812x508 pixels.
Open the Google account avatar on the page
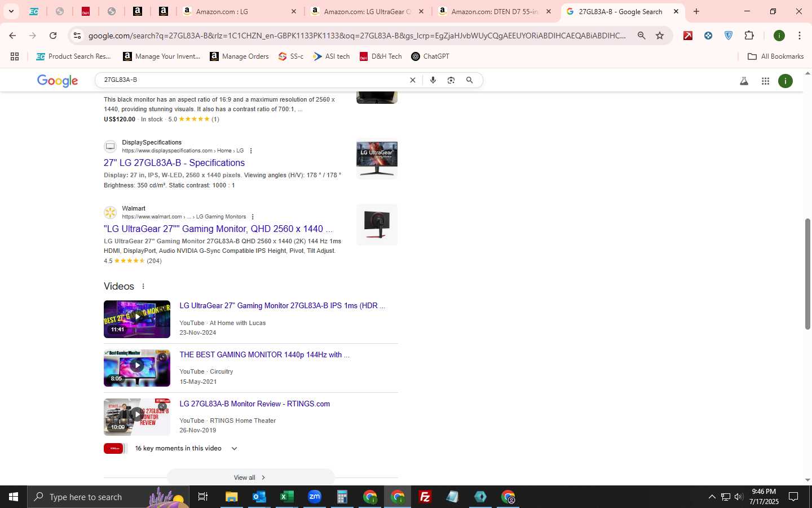pos(785,81)
